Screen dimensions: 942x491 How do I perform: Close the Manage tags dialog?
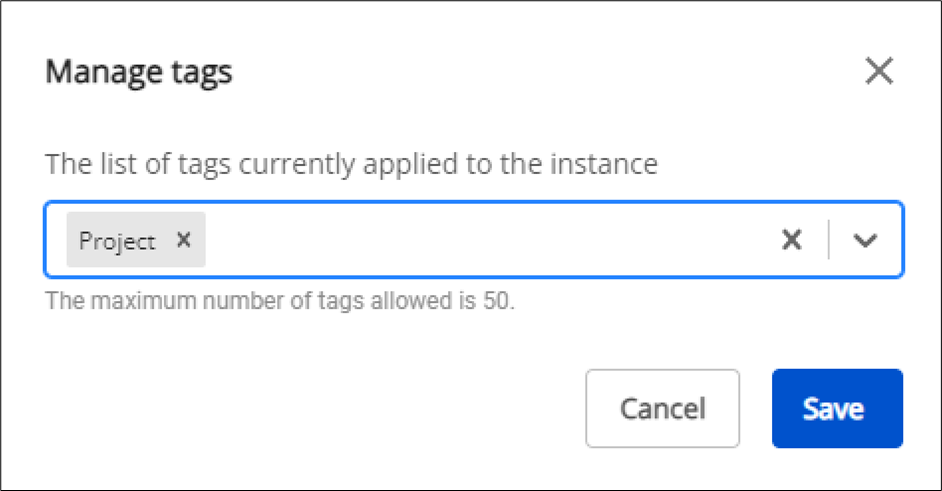click(878, 72)
